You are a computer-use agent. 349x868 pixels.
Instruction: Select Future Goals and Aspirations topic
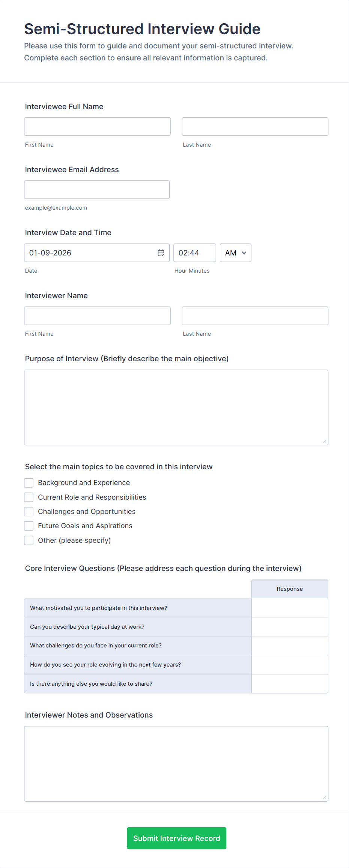click(x=29, y=526)
